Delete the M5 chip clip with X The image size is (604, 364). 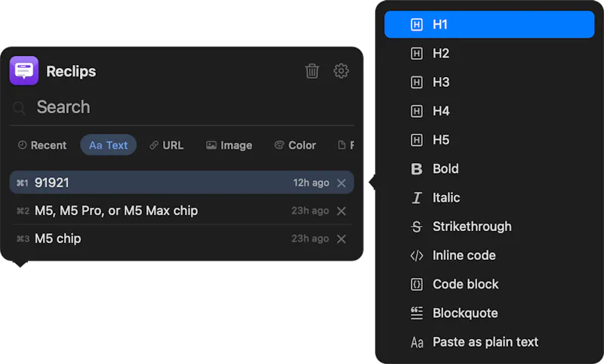(341, 239)
